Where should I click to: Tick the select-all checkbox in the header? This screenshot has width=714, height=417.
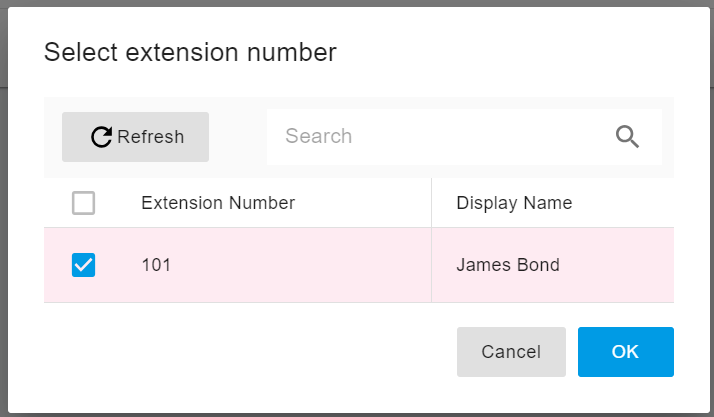84,203
